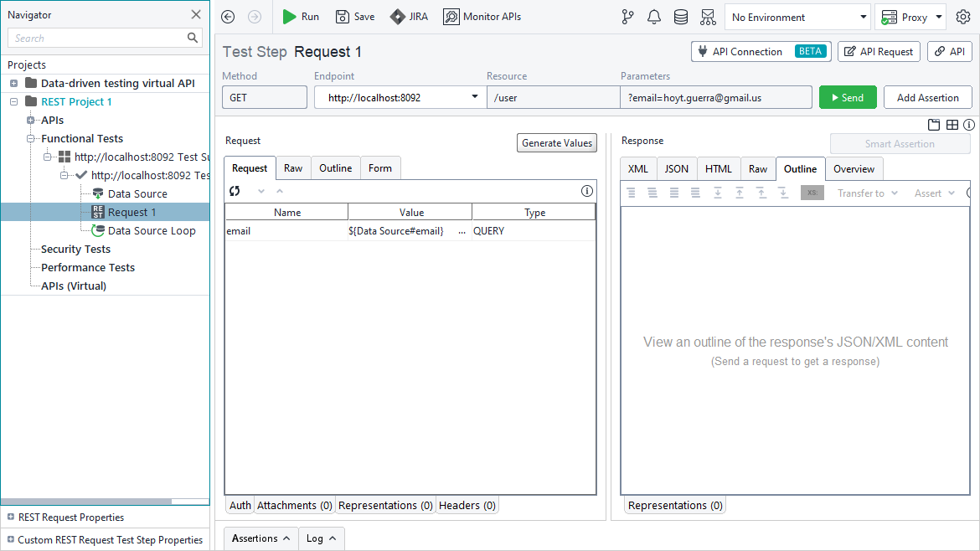980x551 pixels.
Task: Open the Endpoint URL dropdown
Action: (476, 97)
